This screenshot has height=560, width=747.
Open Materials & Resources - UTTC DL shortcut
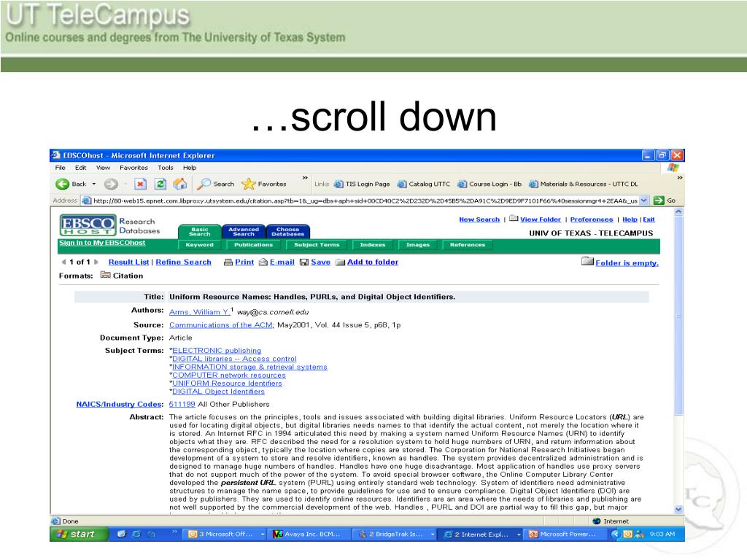tap(583, 184)
